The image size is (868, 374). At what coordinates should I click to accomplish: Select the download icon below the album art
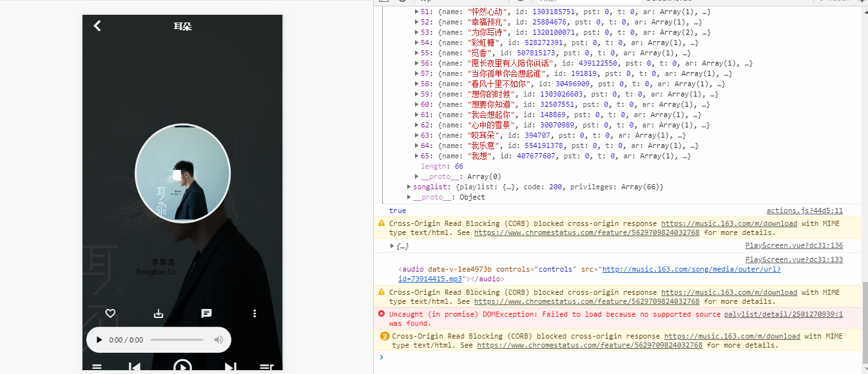pyautogui.click(x=158, y=313)
